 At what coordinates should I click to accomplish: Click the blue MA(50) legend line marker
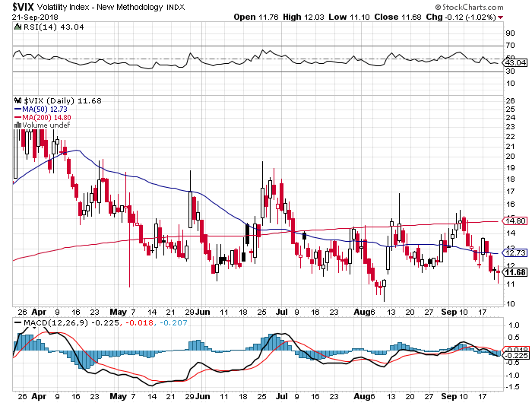(x=17, y=109)
